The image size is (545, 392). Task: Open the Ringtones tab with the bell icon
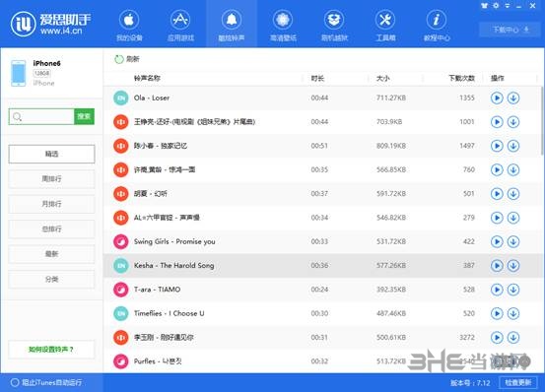click(x=232, y=25)
